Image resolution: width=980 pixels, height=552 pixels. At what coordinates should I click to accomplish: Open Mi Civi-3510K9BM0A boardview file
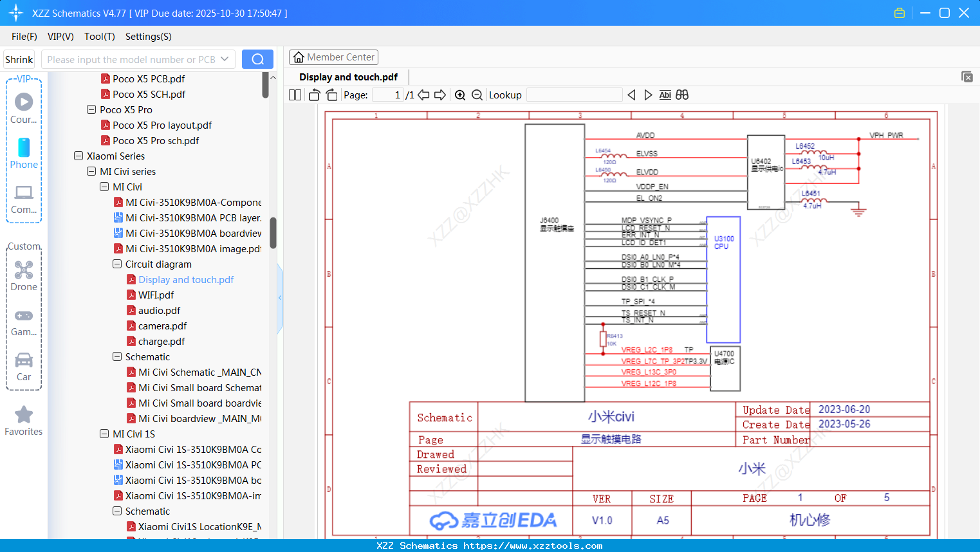(x=187, y=234)
